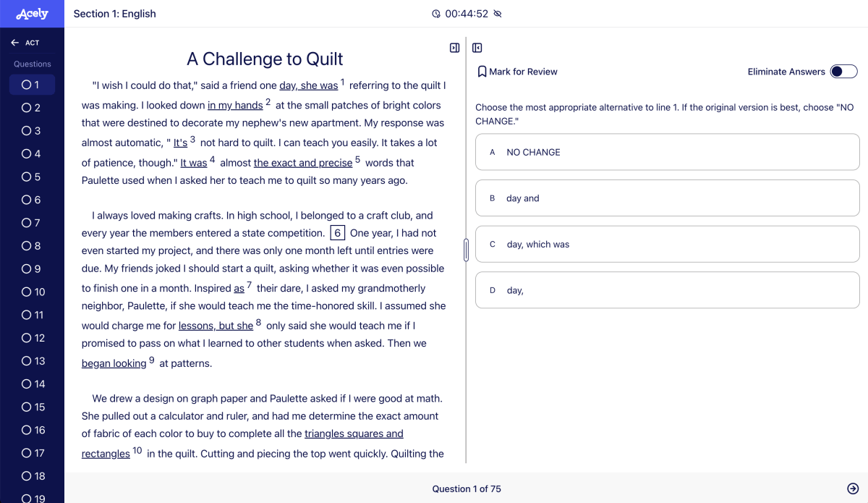The height and width of the screenshot is (503, 868).
Task: Navigate to question 15 in sidebar
Action: tap(32, 407)
